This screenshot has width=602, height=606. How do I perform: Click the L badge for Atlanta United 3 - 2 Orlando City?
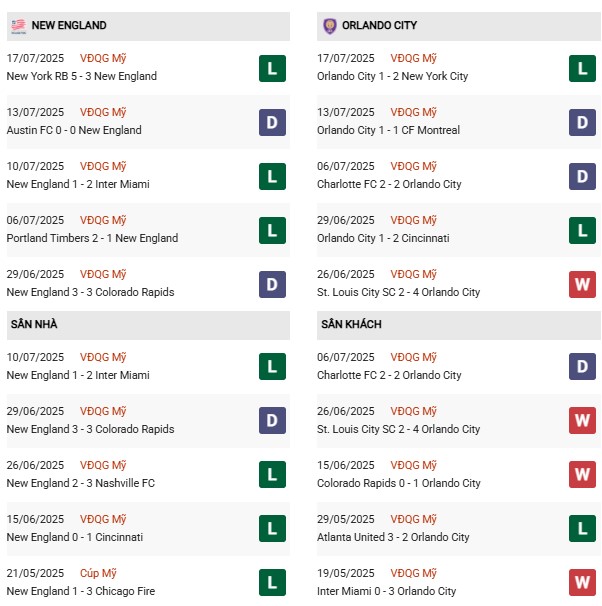click(582, 529)
